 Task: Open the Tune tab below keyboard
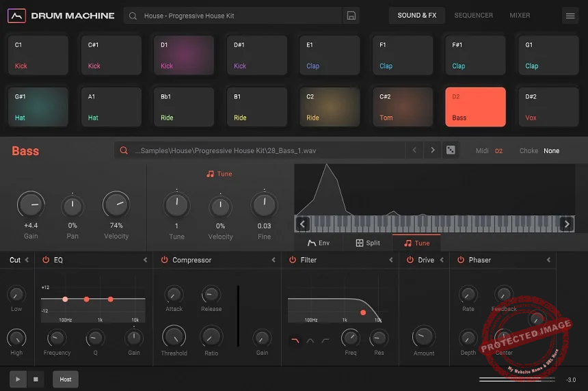point(416,243)
